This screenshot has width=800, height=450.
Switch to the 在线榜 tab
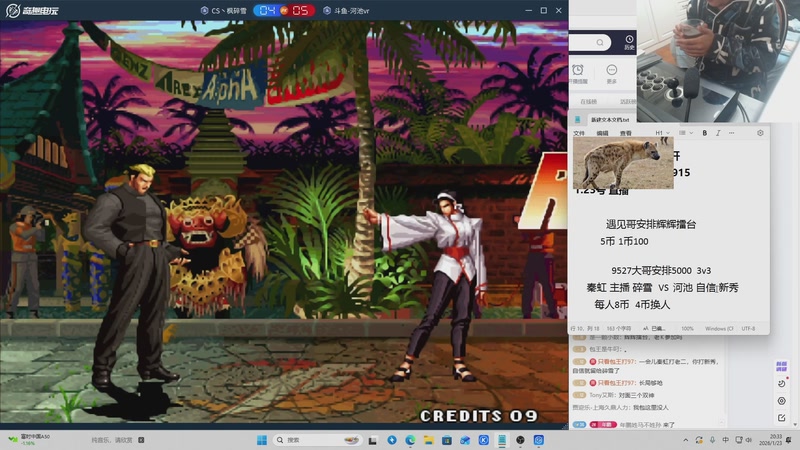tap(588, 102)
